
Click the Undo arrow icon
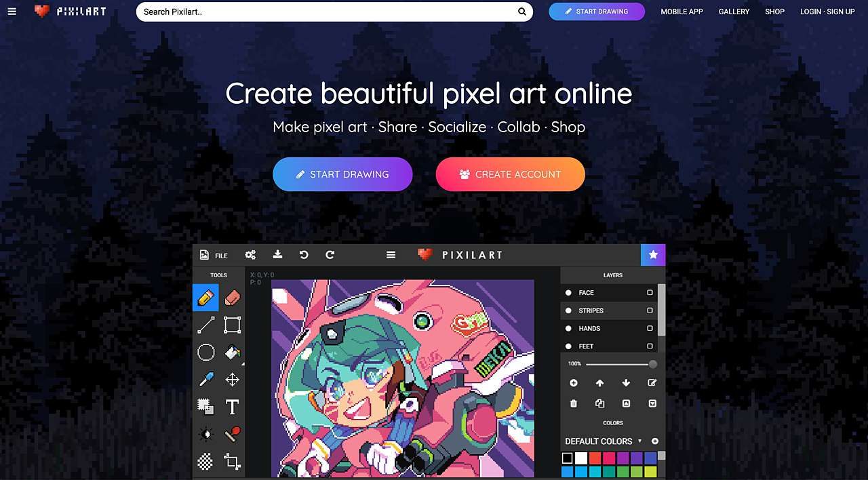pos(304,255)
